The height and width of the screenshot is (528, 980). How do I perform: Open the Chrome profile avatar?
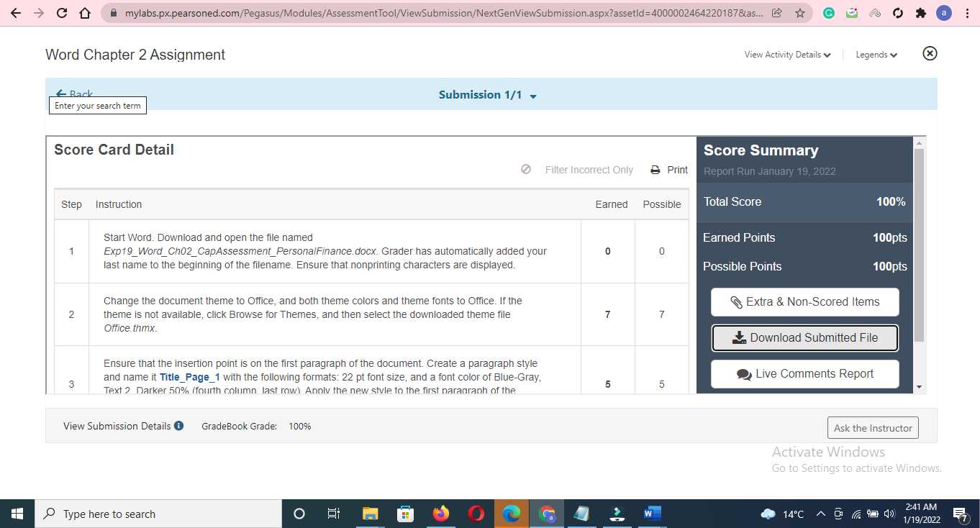(x=943, y=13)
